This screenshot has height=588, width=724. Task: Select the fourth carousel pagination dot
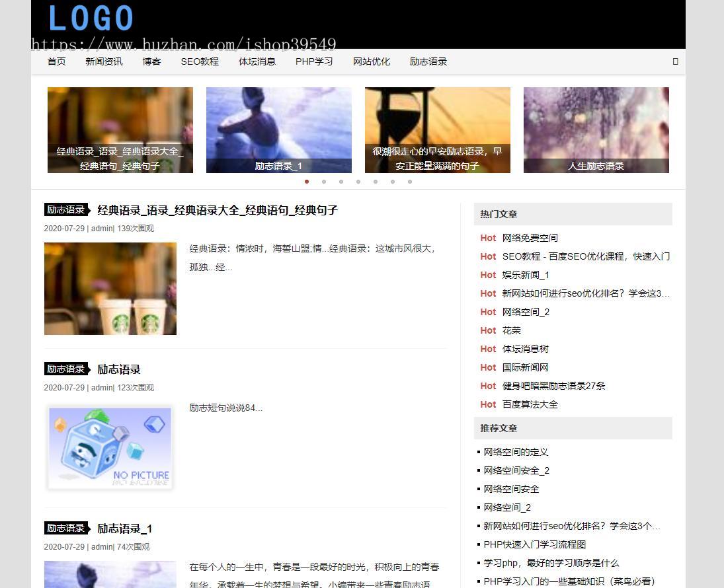point(358,182)
